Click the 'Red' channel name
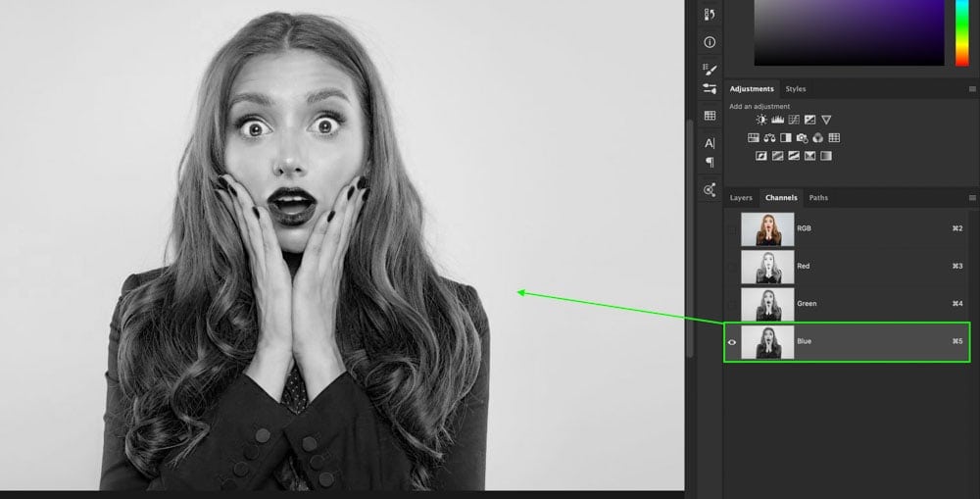The height and width of the screenshot is (499, 980). [x=804, y=266]
